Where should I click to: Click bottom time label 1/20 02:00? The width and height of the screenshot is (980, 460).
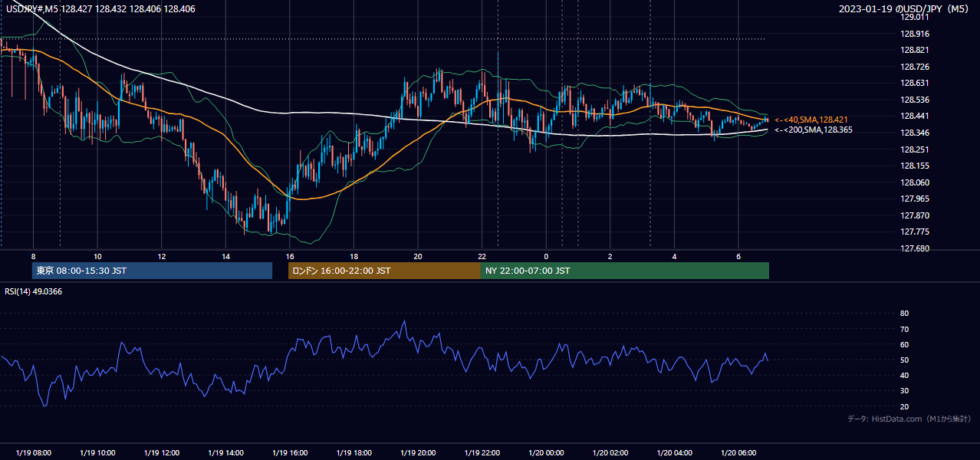point(610,453)
